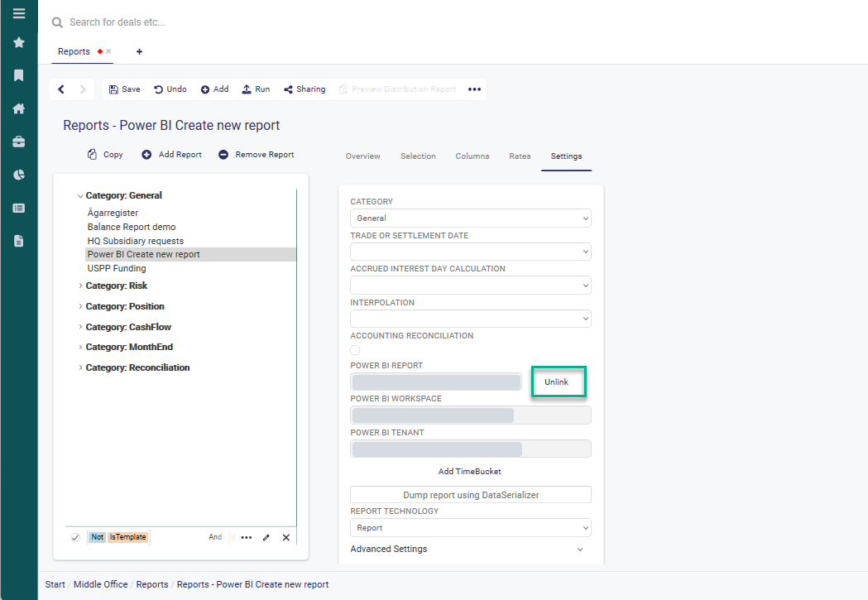Viewport: 868px width, 600px height.
Task: Click the search magnifier icon
Action: [57, 22]
